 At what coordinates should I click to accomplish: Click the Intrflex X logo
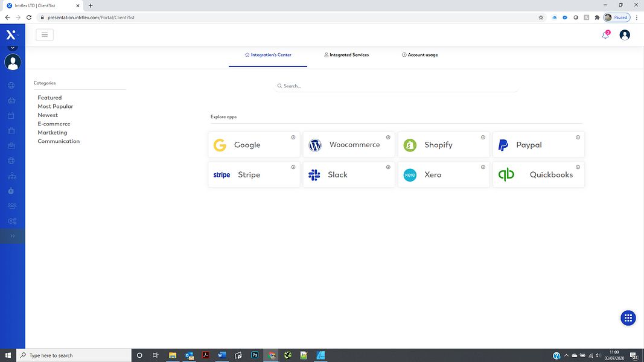(x=11, y=34)
